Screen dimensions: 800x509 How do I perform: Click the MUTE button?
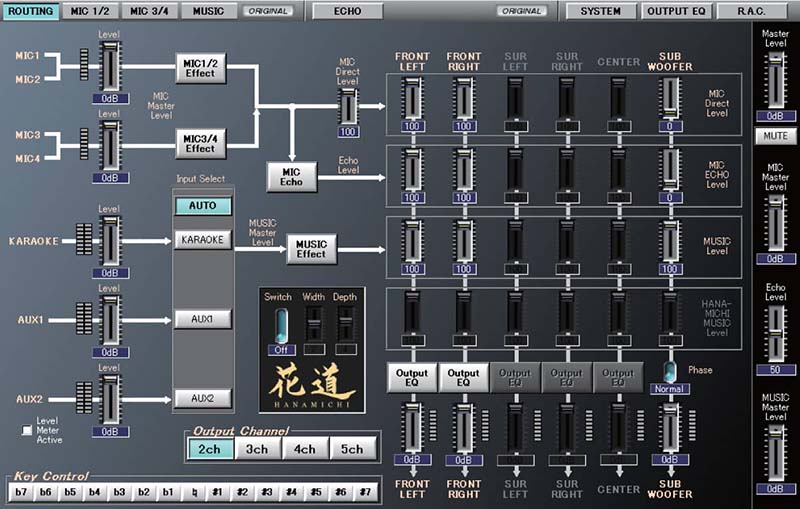(775, 136)
